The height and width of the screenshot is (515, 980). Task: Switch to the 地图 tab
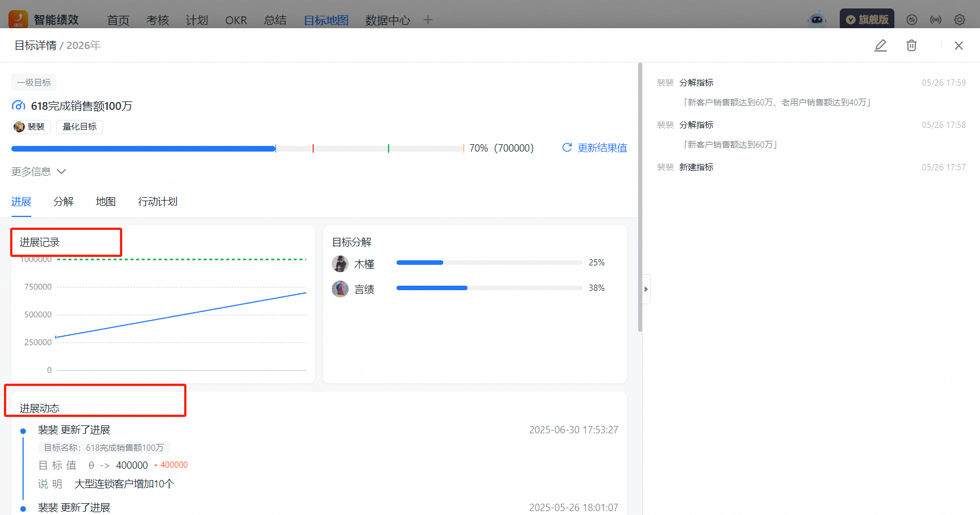point(106,202)
